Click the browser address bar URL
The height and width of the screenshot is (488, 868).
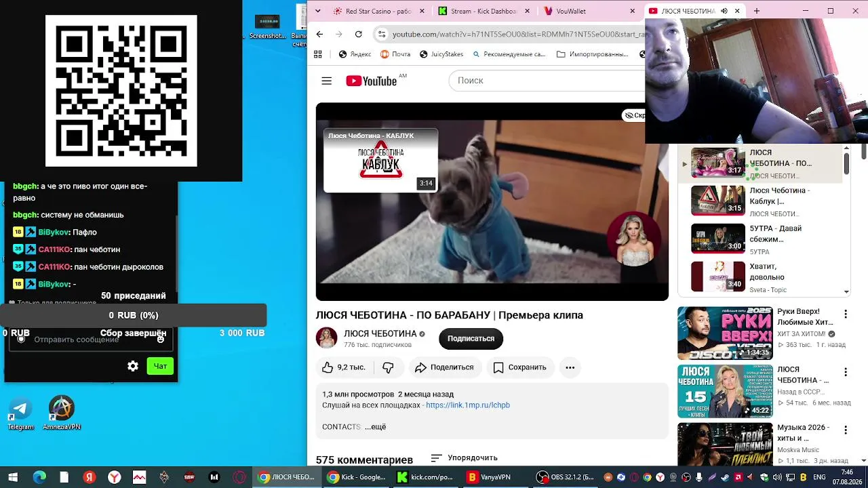pyautogui.click(x=518, y=34)
